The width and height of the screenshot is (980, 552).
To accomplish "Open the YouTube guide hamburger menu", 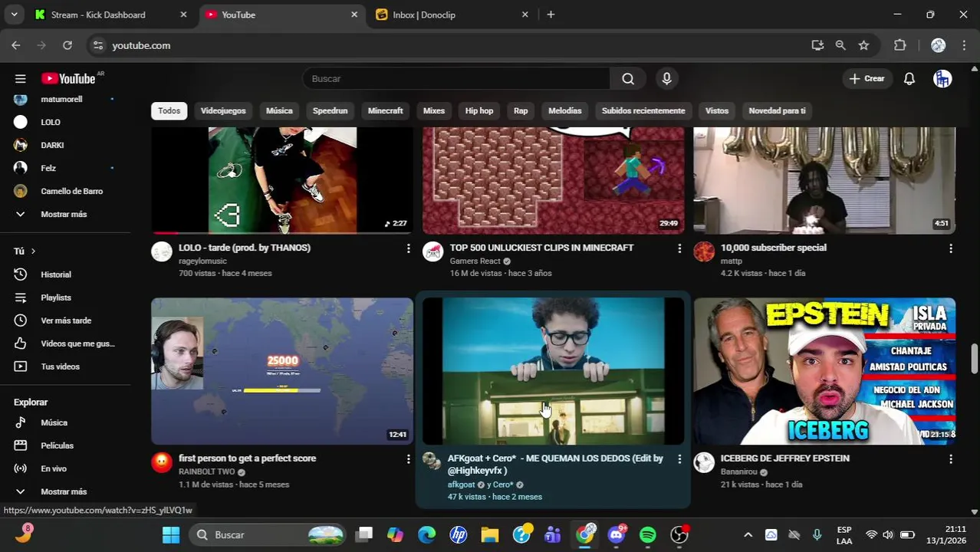I will pyautogui.click(x=21, y=78).
